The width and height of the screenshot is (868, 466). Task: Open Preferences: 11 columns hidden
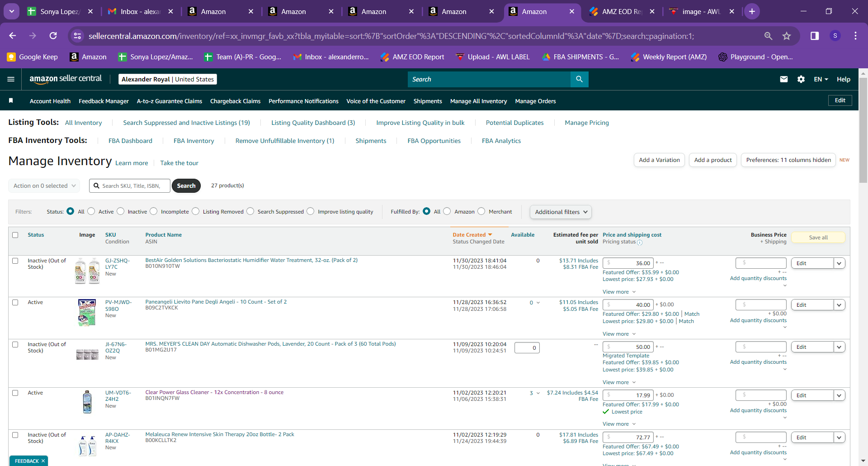(788, 160)
